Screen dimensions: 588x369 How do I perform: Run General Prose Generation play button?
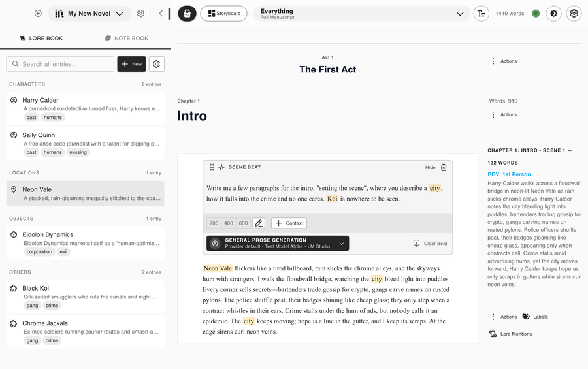pos(215,244)
